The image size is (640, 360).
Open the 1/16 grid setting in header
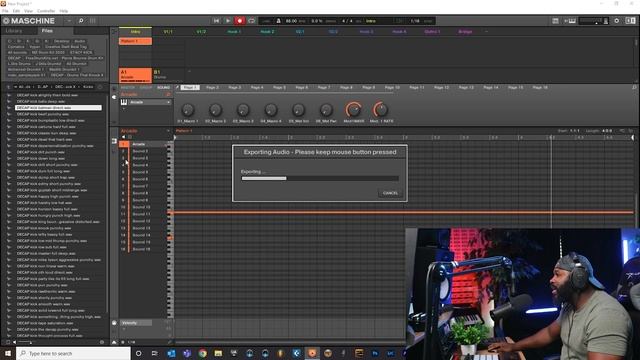pos(415,21)
